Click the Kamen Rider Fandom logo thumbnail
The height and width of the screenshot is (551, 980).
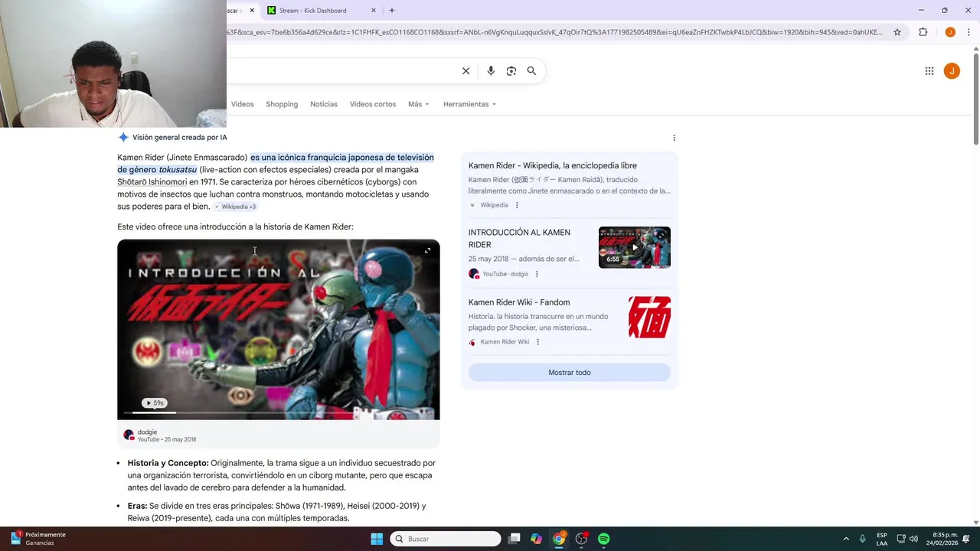pos(649,318)
